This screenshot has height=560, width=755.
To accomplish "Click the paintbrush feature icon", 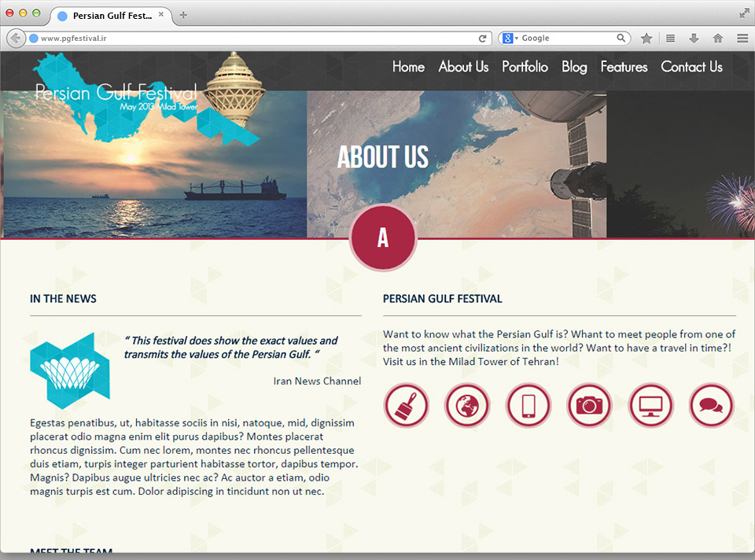I will pyautogui.click(x=407, y=405).
